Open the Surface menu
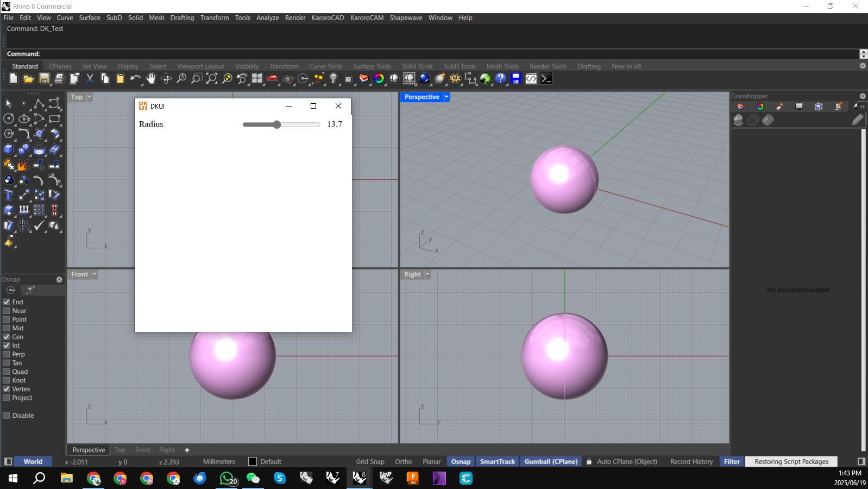Image resolution: width=868 pixels, height=489 pixels. [x=90, y=18]
